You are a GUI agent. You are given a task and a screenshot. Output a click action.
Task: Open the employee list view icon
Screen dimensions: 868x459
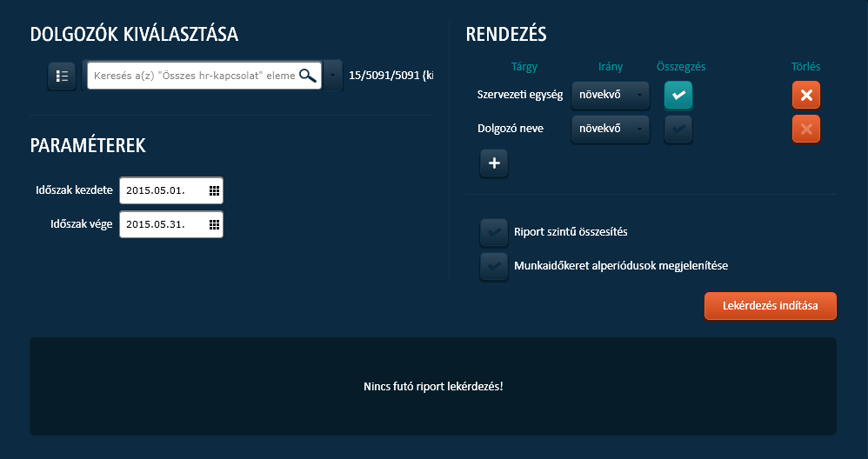(62, 76)
